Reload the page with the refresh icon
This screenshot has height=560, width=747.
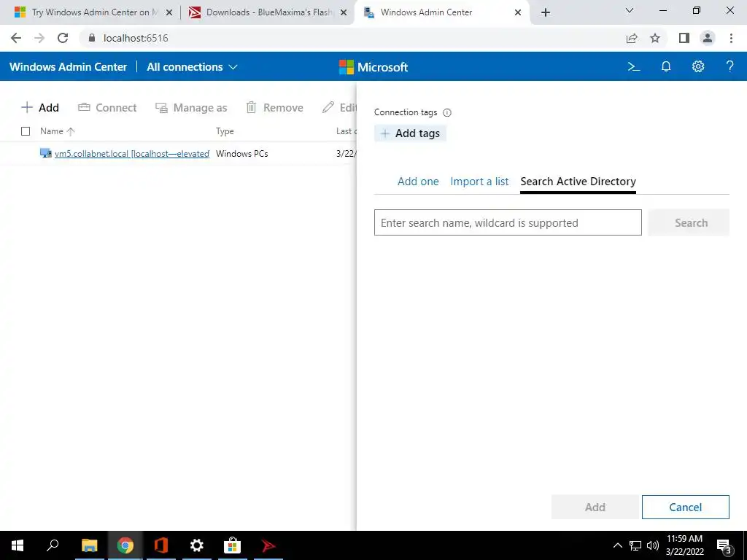[63, 38]
